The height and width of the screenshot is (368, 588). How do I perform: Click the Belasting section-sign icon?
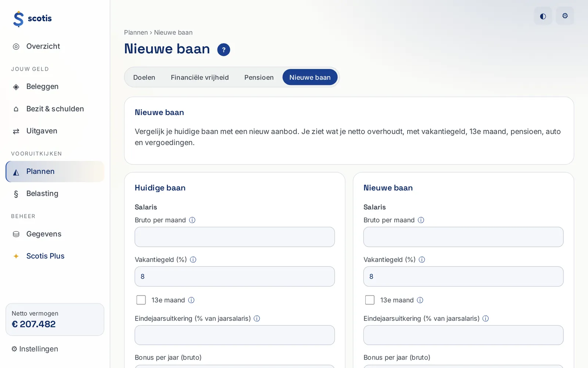16,194
